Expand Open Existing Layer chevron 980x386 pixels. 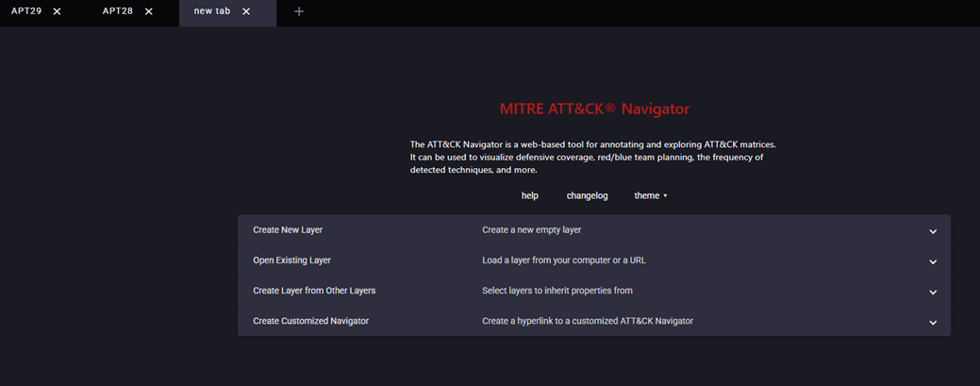tap(933, 261)
